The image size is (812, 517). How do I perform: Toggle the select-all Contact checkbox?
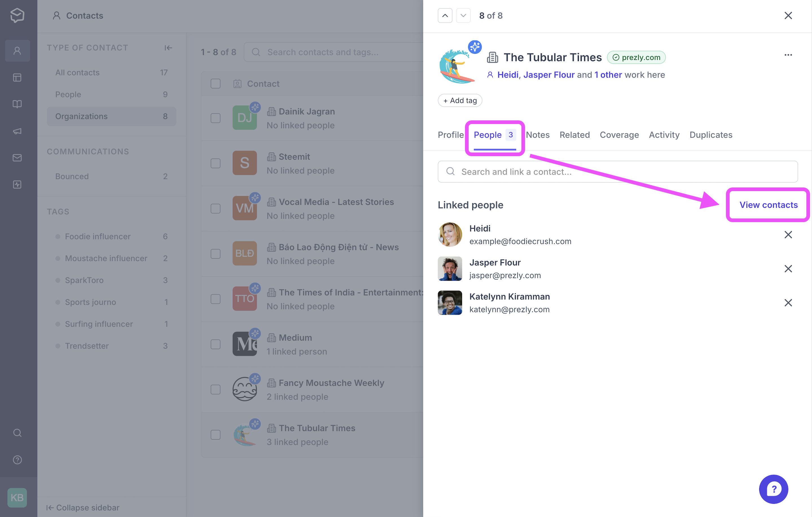coord(216,84)
